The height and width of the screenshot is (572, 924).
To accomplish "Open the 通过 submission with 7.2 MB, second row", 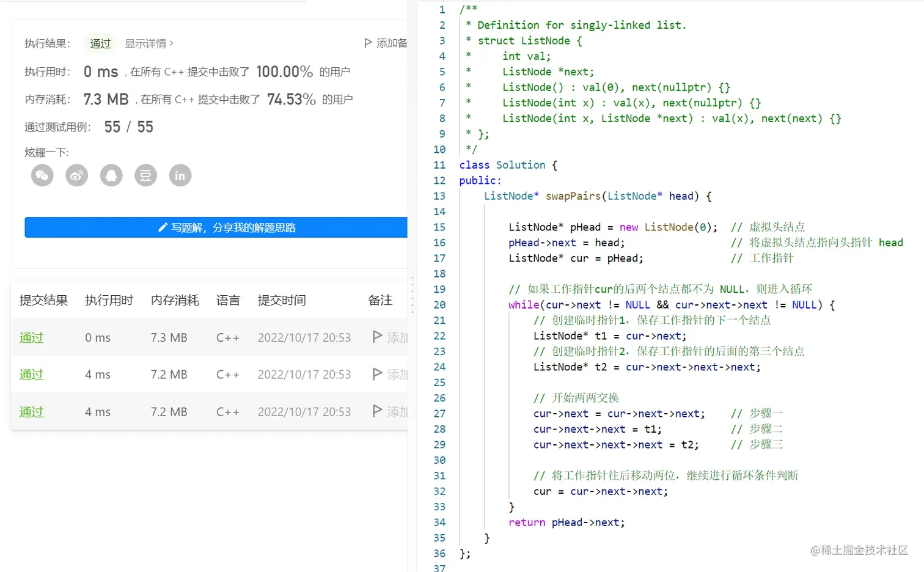I will [32, 375].
